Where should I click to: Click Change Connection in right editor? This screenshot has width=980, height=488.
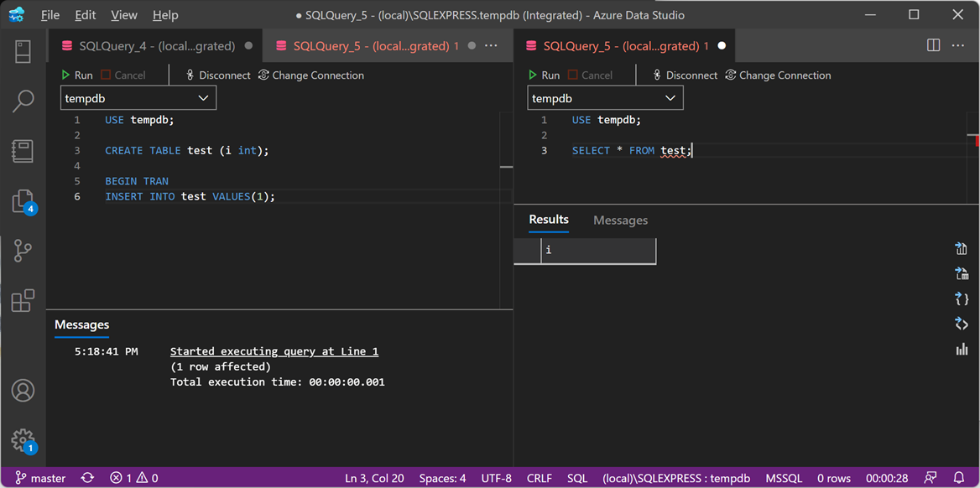(x=778, y=75)
